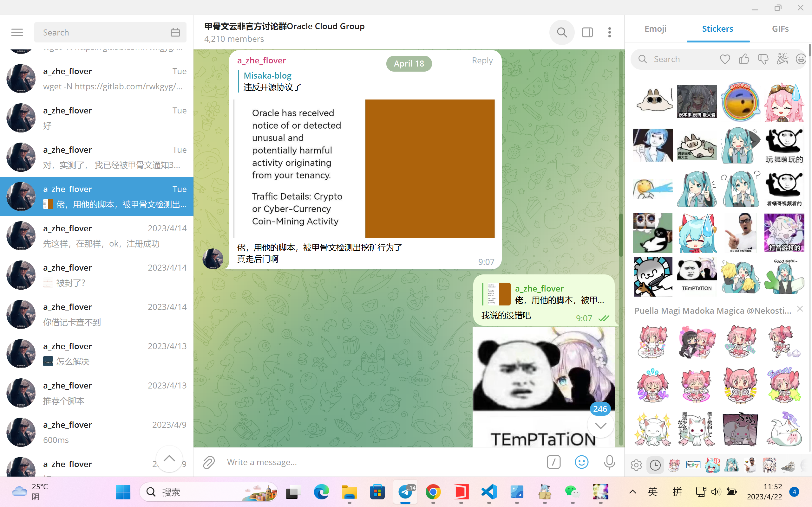812x507 pixels.
Task: Click Reply on a_zhe_flover's message
Action: coord(482,60)
